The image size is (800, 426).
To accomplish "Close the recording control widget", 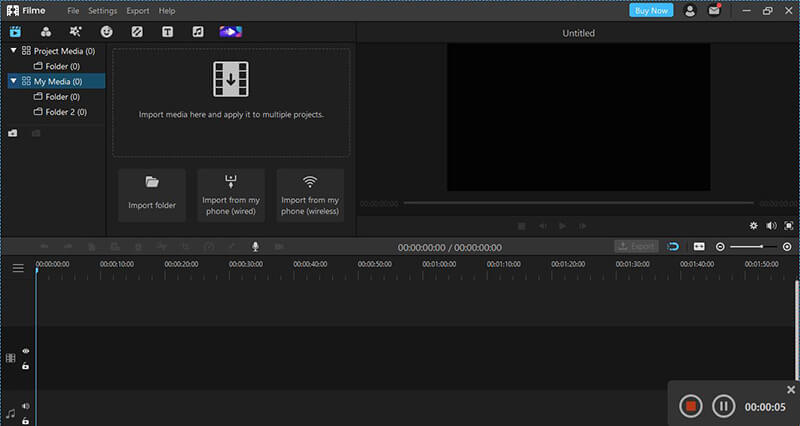I will [791, 390].
